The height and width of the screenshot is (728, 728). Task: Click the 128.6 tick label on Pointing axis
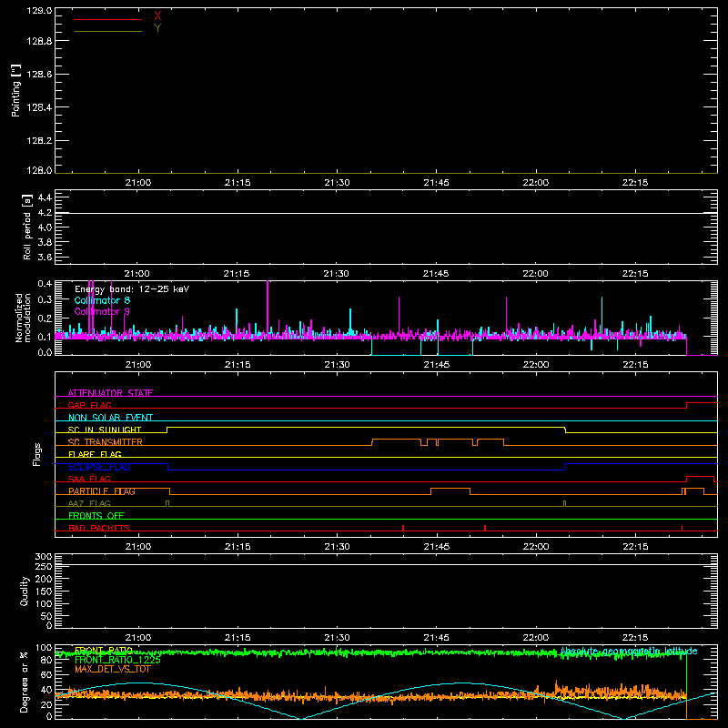coord(39,75)
